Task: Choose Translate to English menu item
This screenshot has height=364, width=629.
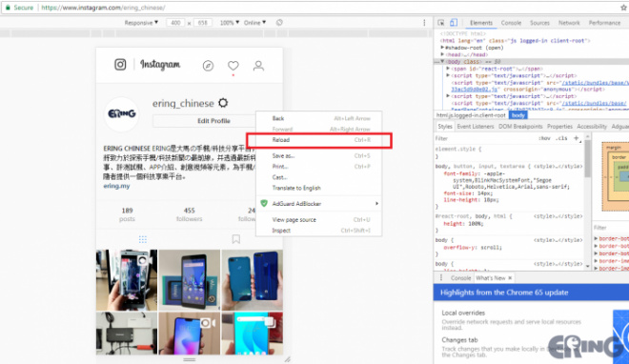Action: click(319, 188)
